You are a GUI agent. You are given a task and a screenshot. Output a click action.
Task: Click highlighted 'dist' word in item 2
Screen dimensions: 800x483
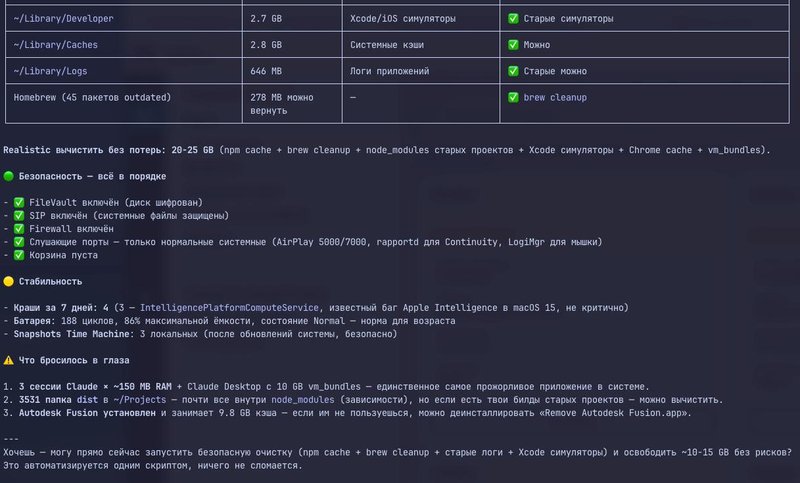tap(87, 400)
